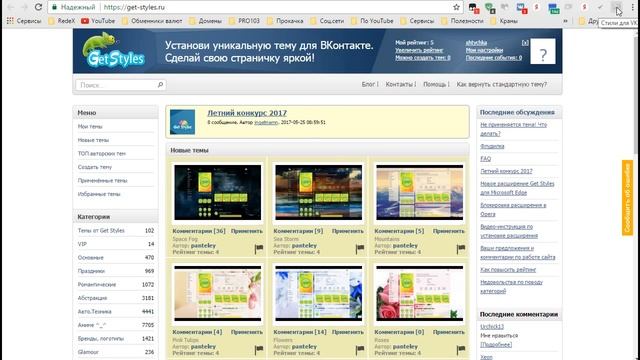The image size is (640, 360).
Task: Apply the Roses theme with Применить
Action: pyautogui.click(x=449, y=332)
